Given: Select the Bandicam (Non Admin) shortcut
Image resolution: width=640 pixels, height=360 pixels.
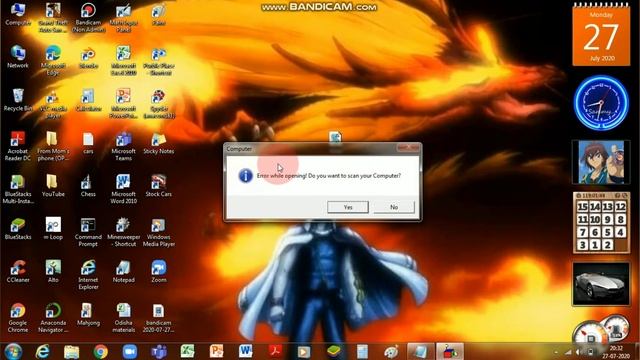Looking at the screenshot, I should click(88, 17).
